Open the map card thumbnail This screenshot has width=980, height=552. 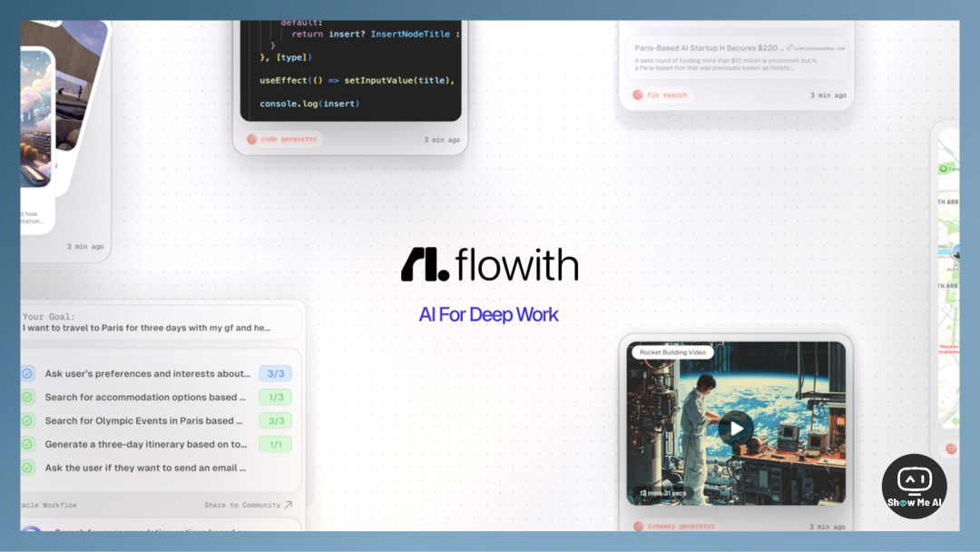[948, 278]
